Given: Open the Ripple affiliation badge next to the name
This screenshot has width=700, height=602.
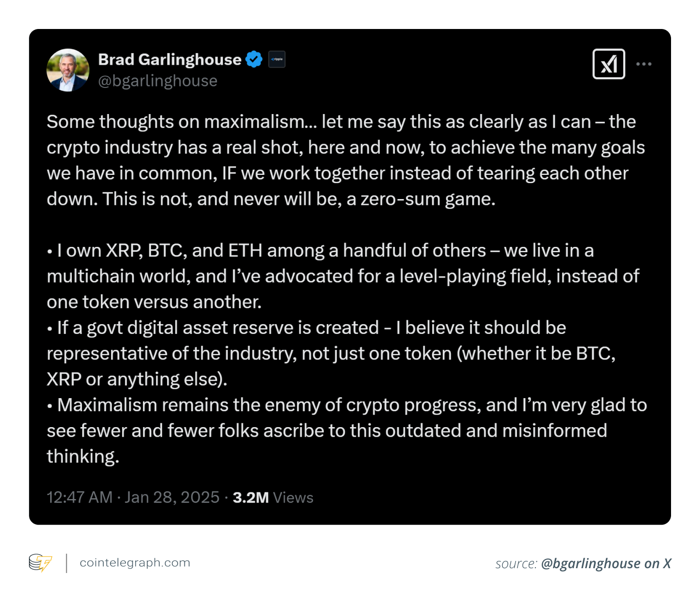Looking at the screenshot, I should (x=277, y=59).
